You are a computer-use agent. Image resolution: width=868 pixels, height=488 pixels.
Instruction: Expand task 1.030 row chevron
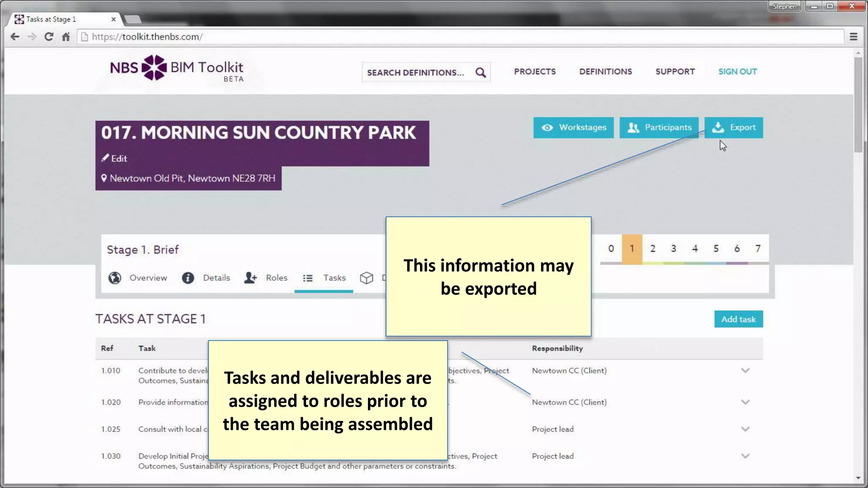pos(746,456)
